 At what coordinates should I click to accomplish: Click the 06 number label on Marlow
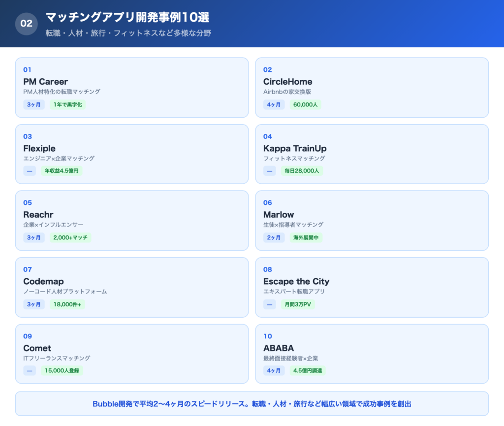tap(268, 202)
